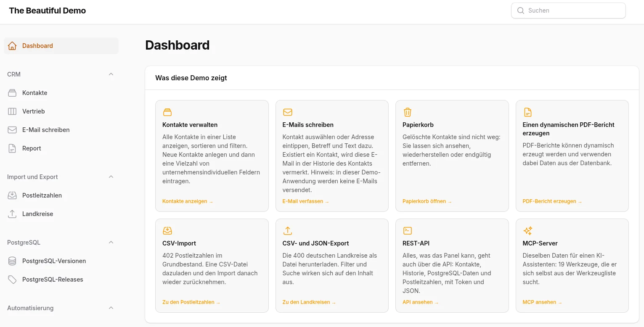
Task: Follow the Zu den Postleitzahlen link
Action: (x=191, y=302)
